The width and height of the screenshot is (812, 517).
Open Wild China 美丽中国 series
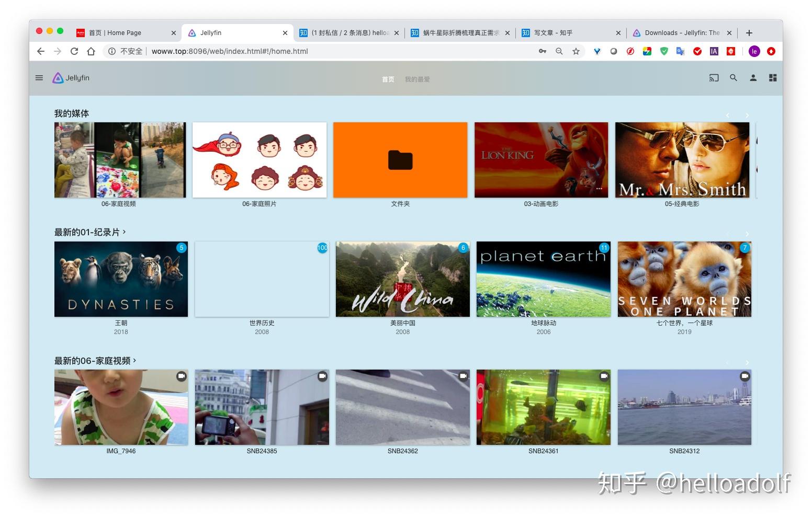click(403, 279)
